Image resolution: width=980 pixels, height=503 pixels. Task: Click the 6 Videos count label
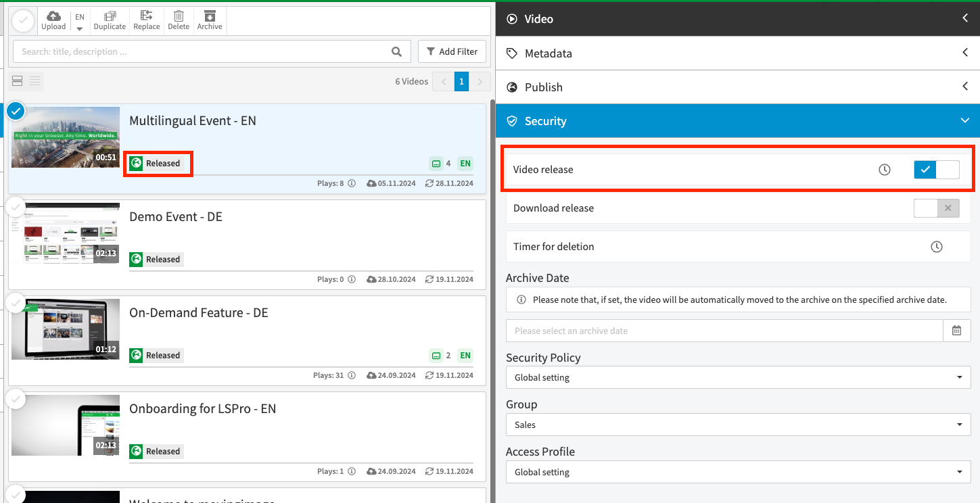point(412,82)
